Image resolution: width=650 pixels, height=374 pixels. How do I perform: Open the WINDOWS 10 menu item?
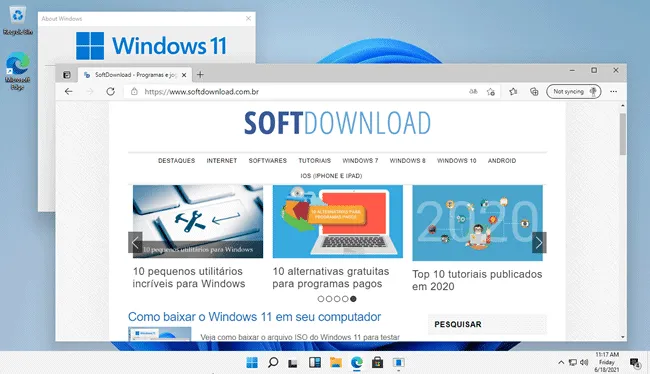point(456,160)
